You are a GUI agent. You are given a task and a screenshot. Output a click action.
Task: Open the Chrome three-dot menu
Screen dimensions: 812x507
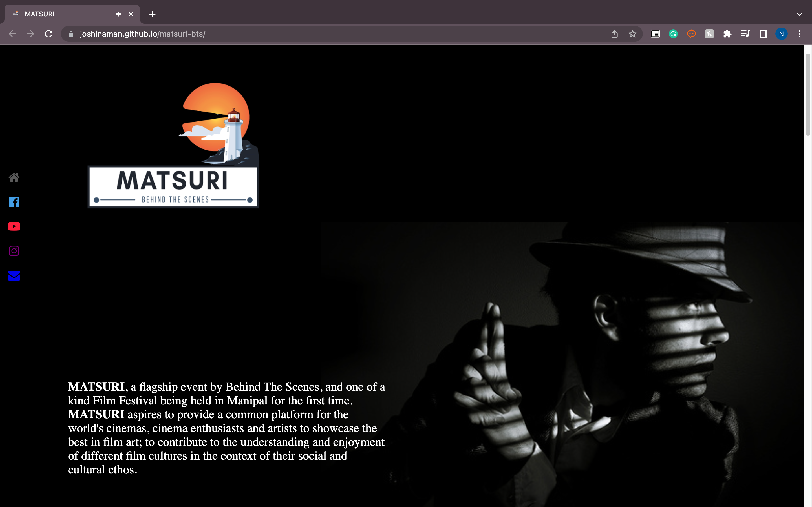coord(800,34)
